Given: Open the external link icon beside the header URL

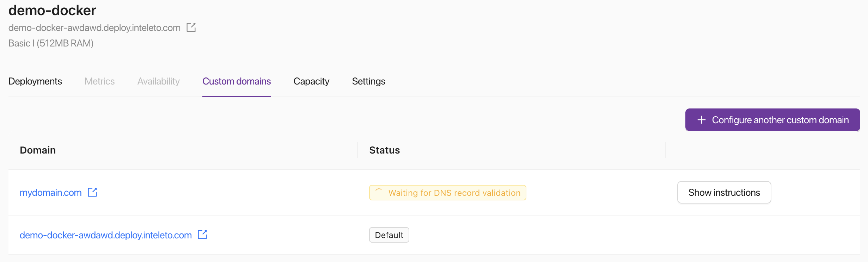Looking at the screenshot, I should pos(191,27).
